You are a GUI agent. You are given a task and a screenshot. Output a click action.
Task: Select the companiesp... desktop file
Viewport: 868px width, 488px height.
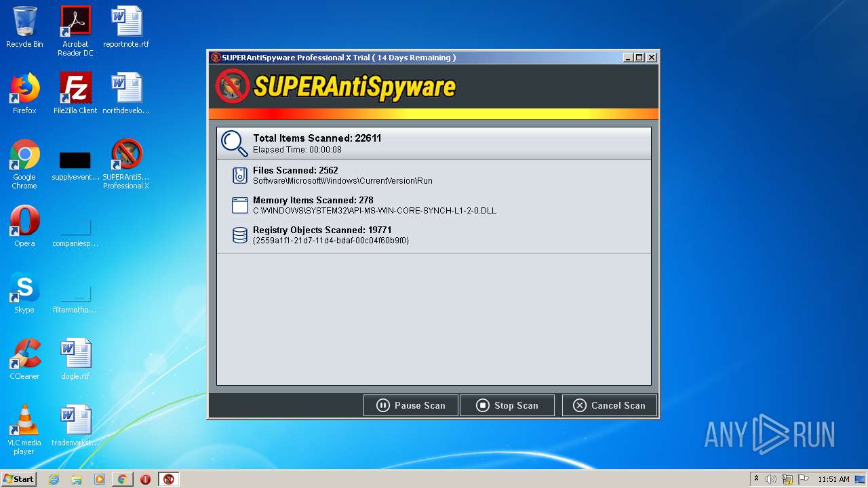pos(75,232)
